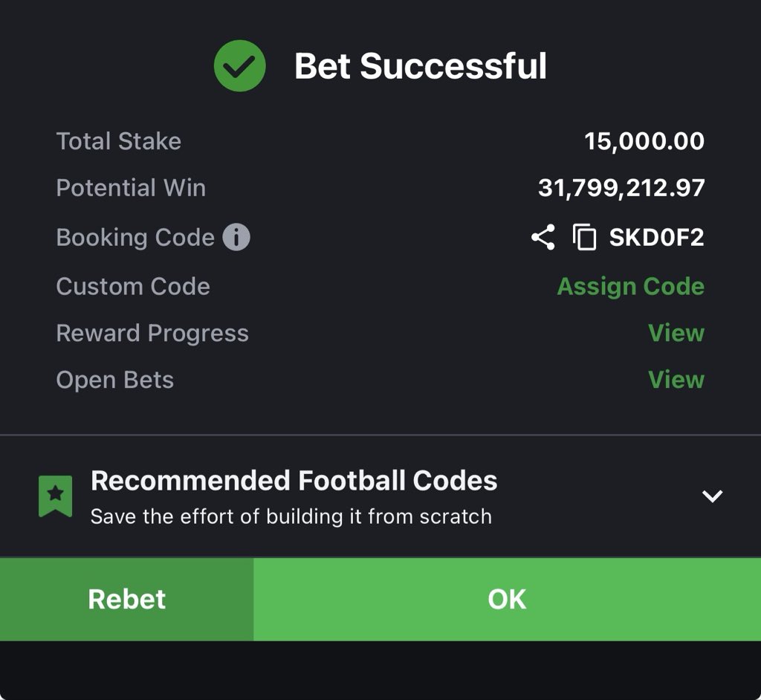This screenshot has width=761, height=700.
Task: Click the Total Stake value 15,000.00
Action: tap(644, 141)
